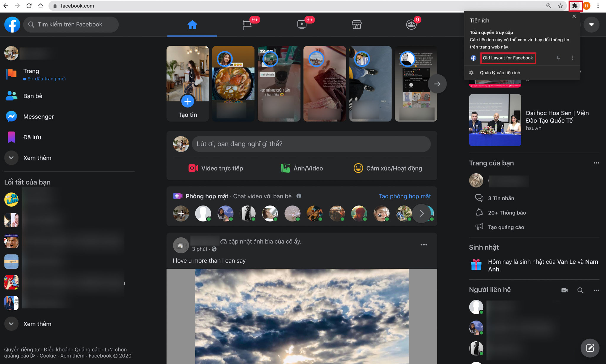Bookmark this page with the star icon

560,6
